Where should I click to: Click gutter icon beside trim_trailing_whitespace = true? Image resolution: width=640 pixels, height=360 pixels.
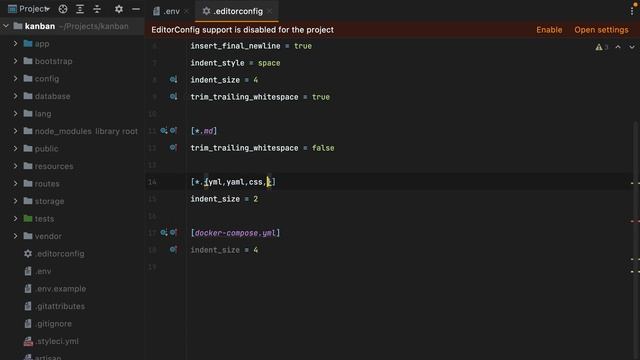point(173,97)
